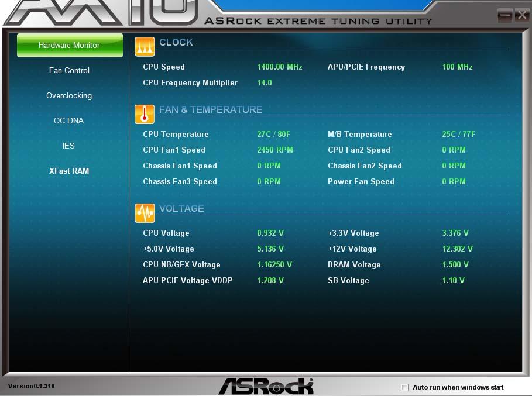Switch to Fan Control page
Viewport: 532px width, 396px height.
pyautogui.click(x=69, y=70)
